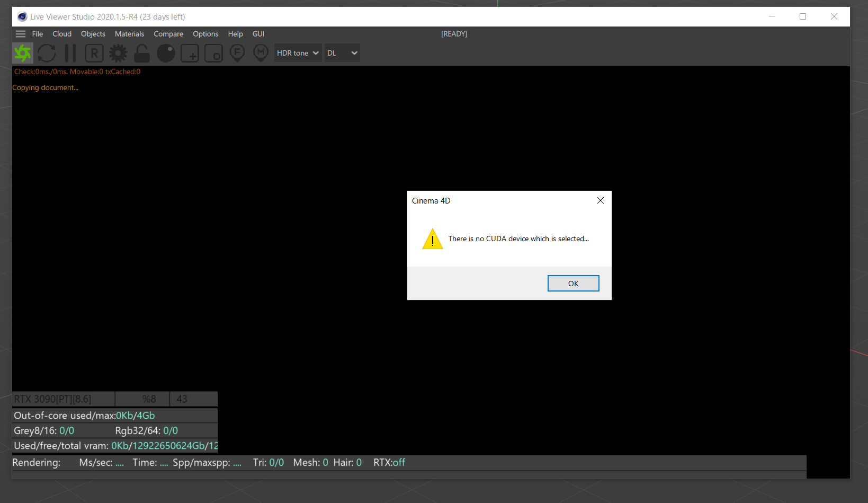
Task: Open the Options menu
Action: coord(205,34)
